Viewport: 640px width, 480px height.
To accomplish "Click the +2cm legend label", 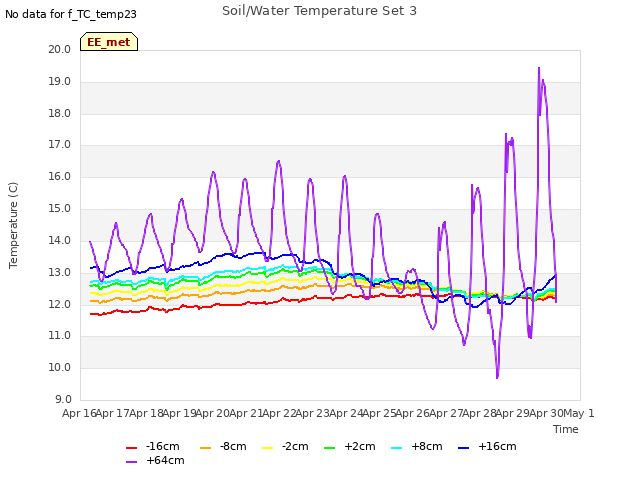I will pyautogui.click(x=360, y=447).
